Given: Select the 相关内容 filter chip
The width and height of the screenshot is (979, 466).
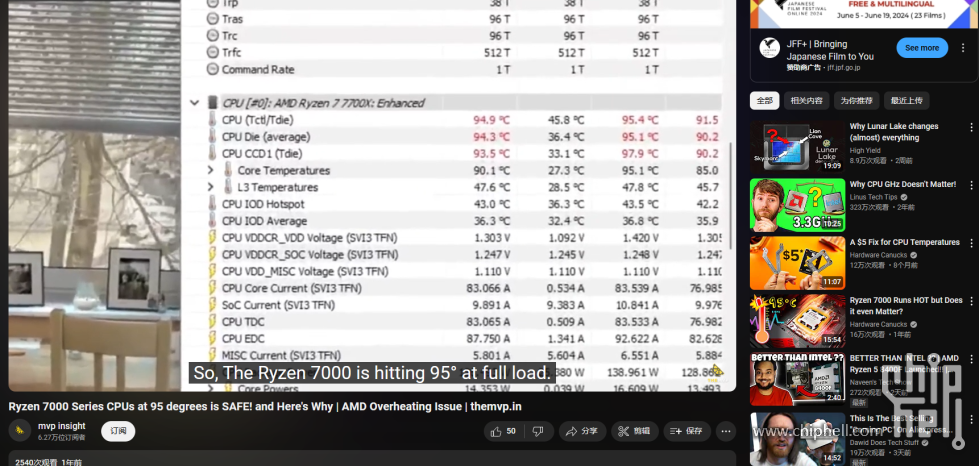Looking at the screenshot, I should (806, 101).
